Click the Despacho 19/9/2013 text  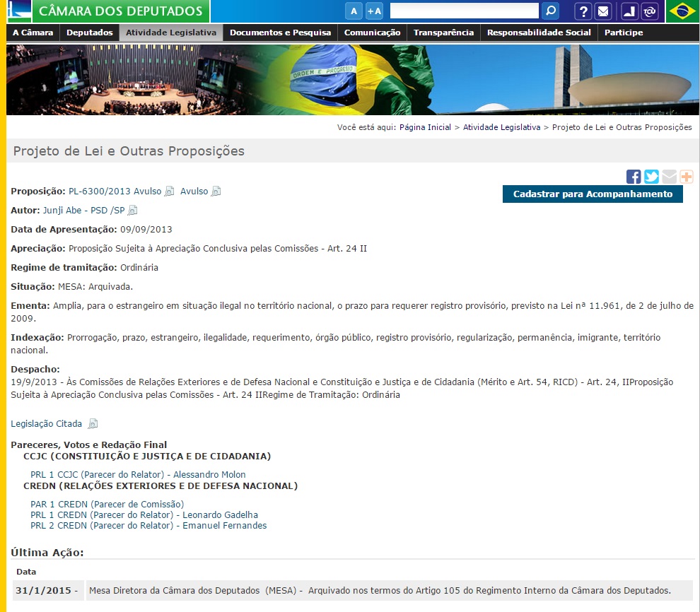point(342,389)
